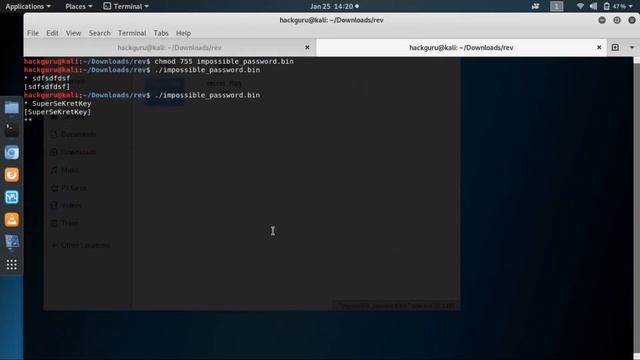The width and height of the screenshot is (640, 360).
Task: Maximize the terminal window
Action: 617,20
